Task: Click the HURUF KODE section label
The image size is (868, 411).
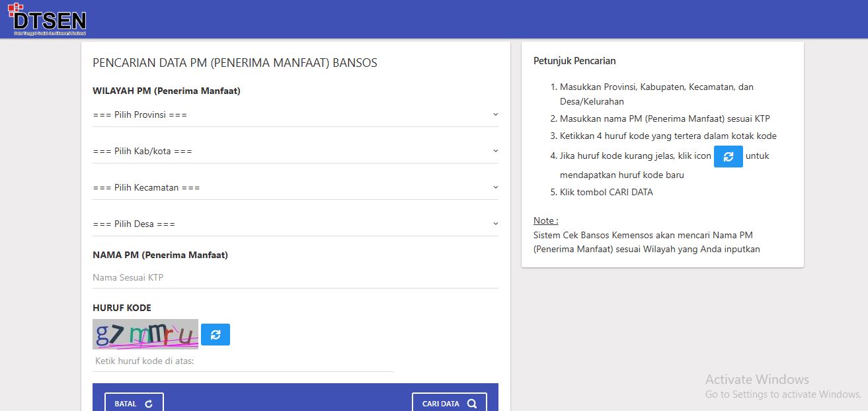Action: [x=122, y=308]
